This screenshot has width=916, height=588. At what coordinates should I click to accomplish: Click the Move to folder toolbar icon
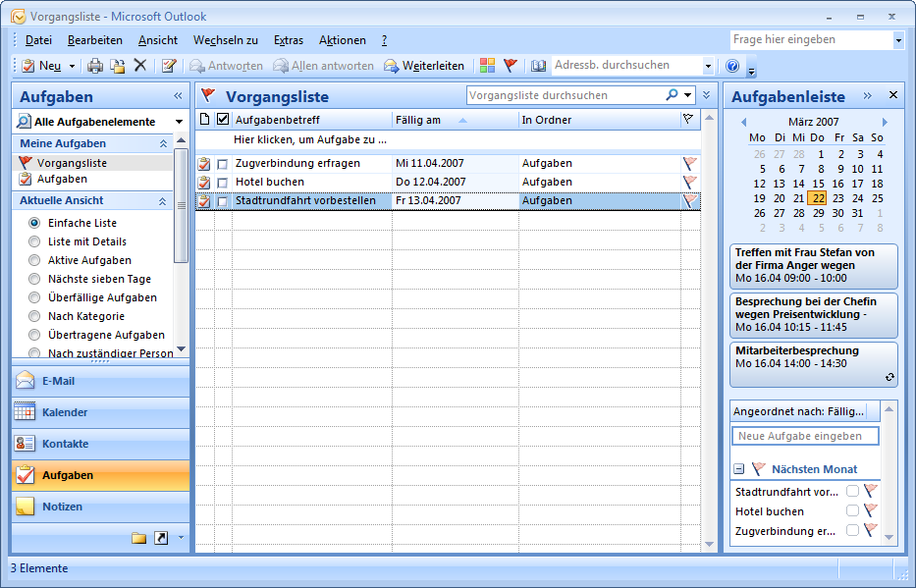pos(118,66)
